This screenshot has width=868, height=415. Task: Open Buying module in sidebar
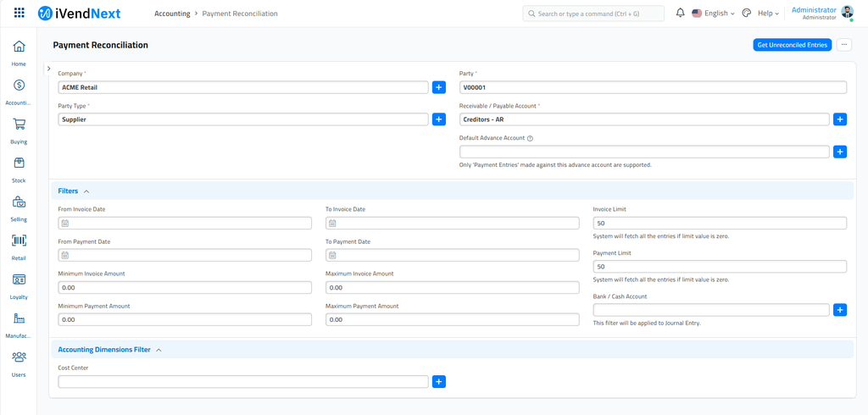pos(19,130)
